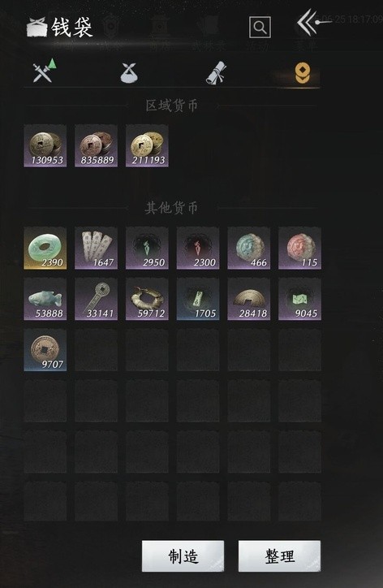Select the jade fish item 53888
This screenshot has height=588, width=383.
(45, 299)
